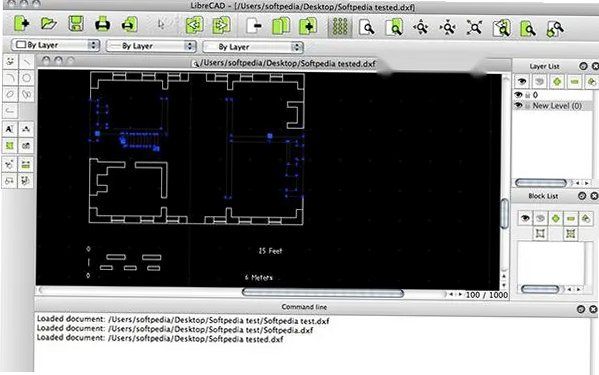Click the Window Zoom icon
The image size is (599, 375).
point(528,29)
